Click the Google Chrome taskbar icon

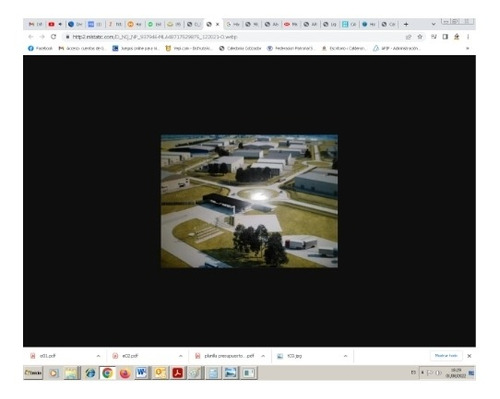pos(107,373)
